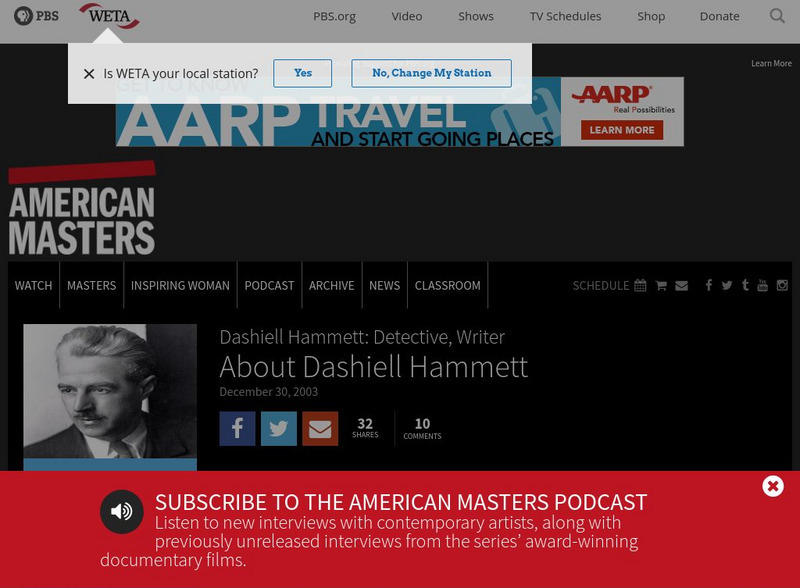The width and height of the screenshot is (800, 588).
Task: Open the search magnifying glass
Action: pos(777,16)
